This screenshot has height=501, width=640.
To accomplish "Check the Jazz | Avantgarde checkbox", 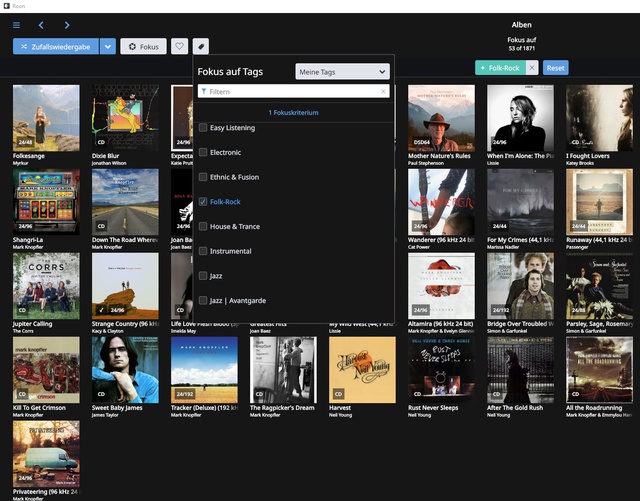I will point(203,301).
